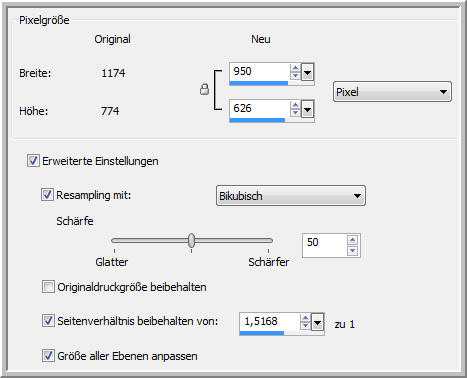
Task: Decrease the new width with down arrow
Action: pos(295,76)
